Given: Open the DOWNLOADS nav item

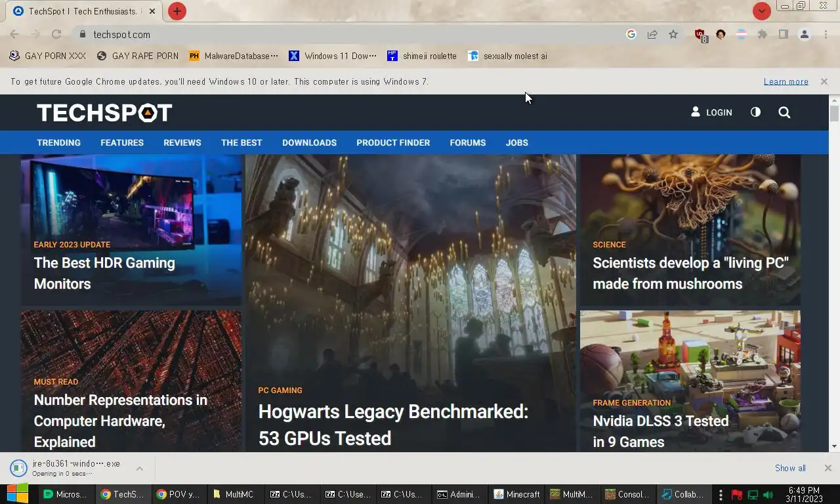Looking at the screenshot, I should tap(309, 142).
